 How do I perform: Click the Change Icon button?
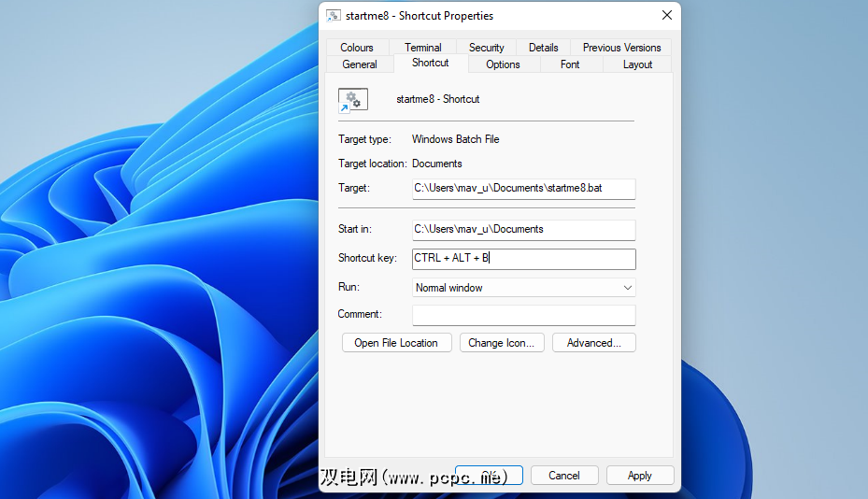coord(502,343)
